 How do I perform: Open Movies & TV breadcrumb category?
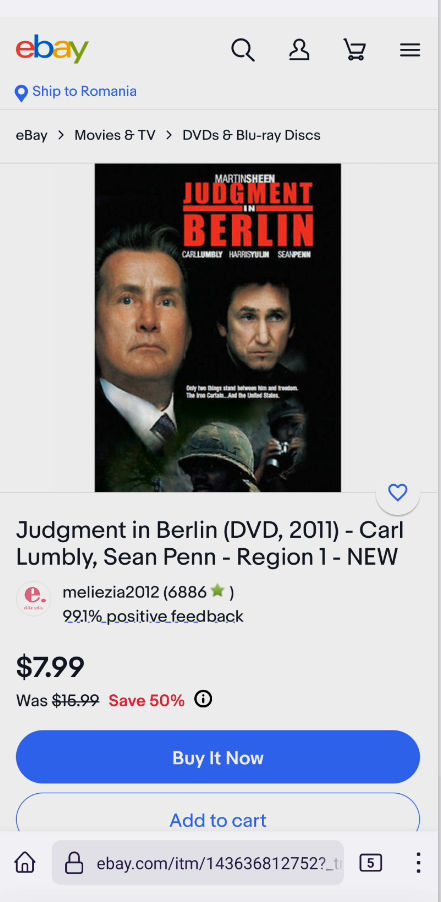[115, 135]
